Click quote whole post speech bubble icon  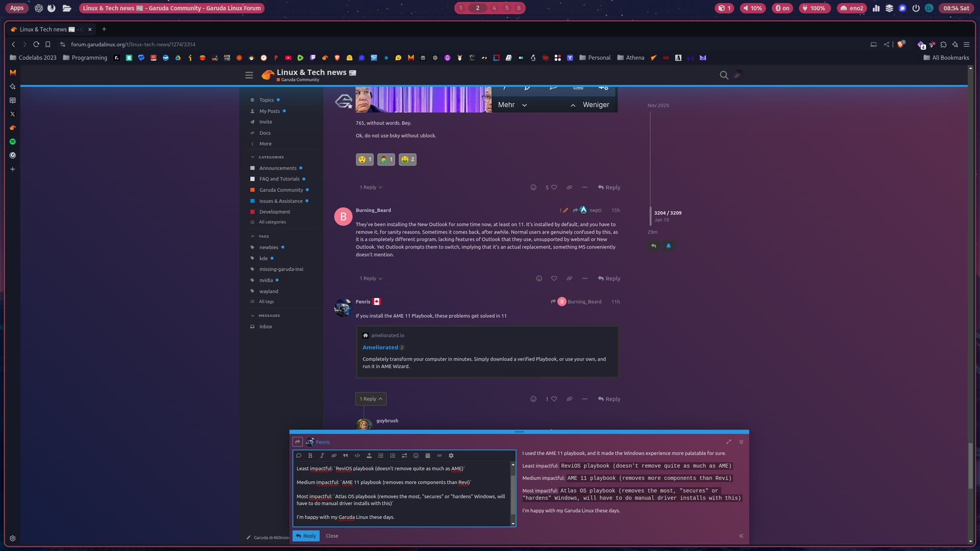click(299, 456)
